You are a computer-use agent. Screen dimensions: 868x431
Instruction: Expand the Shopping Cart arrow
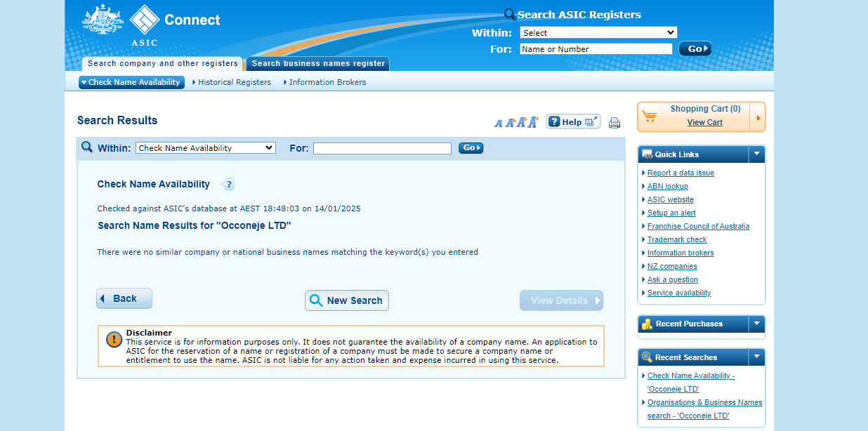[x=758, y=117]
